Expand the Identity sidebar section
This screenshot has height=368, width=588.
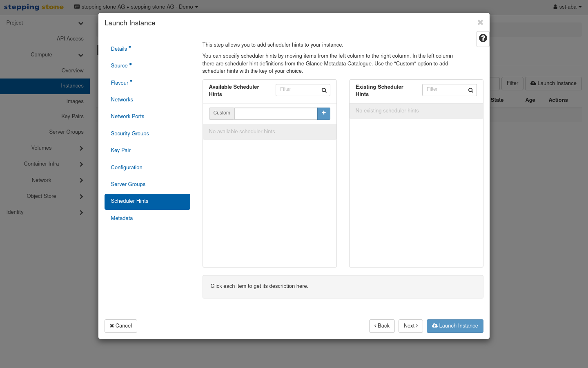coord(45,212)
